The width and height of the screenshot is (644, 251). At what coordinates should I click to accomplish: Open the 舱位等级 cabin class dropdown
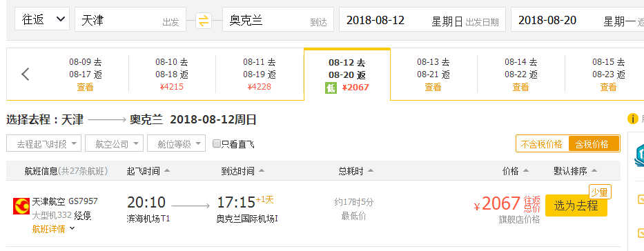(x=176, y=144)
